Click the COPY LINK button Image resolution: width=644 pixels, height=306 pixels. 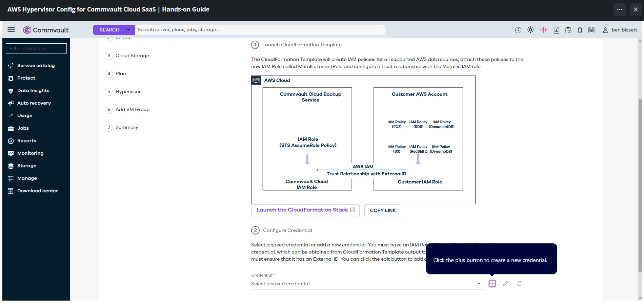[383, 211]
